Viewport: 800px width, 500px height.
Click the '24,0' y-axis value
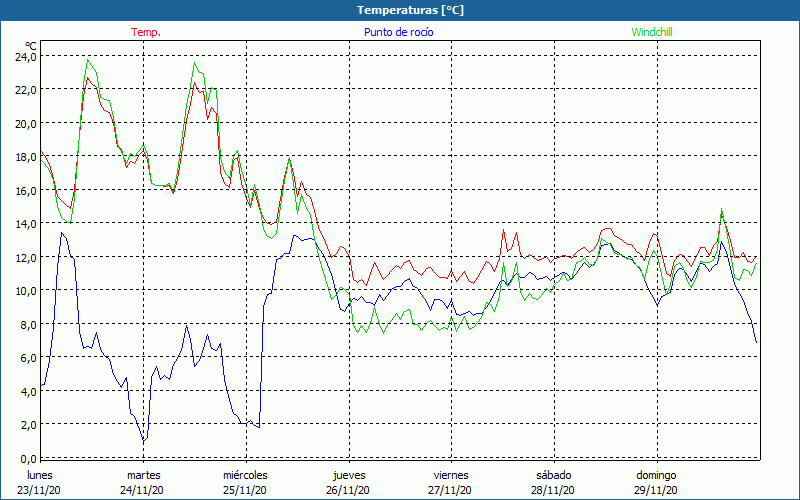(26, 56)
